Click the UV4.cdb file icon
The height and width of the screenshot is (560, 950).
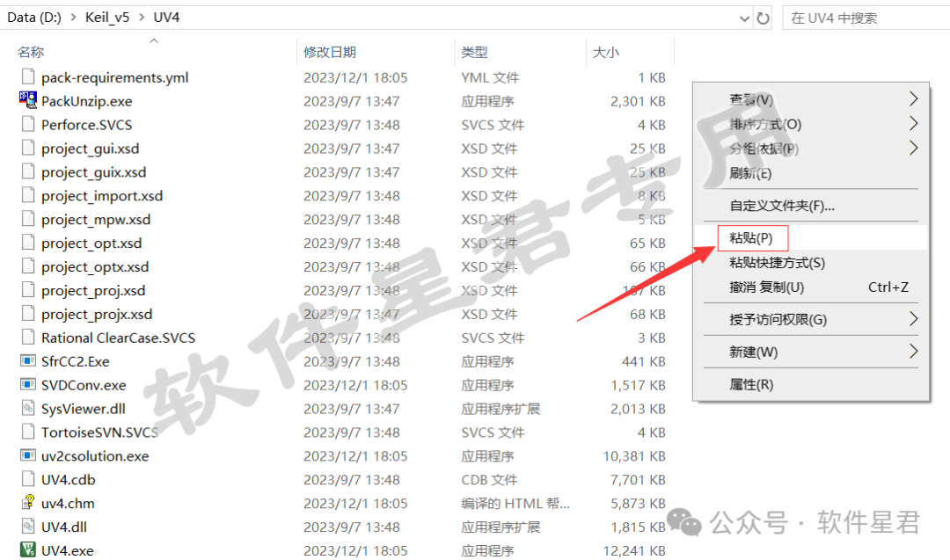pos(28,479)
